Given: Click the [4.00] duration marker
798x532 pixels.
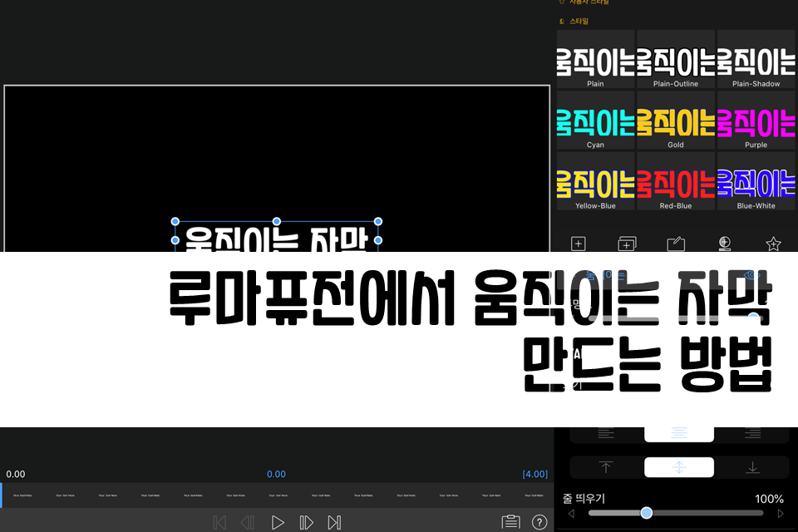Looking at the screenshot, I should tap(534, 474).
